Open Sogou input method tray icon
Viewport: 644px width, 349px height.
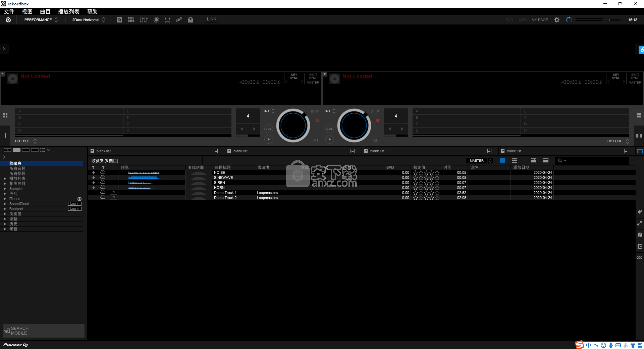580,345
